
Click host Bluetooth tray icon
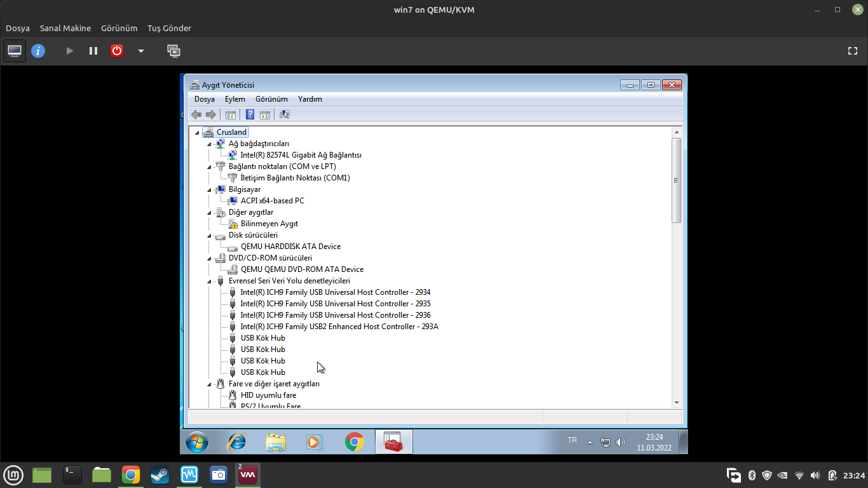click(751, 475)
